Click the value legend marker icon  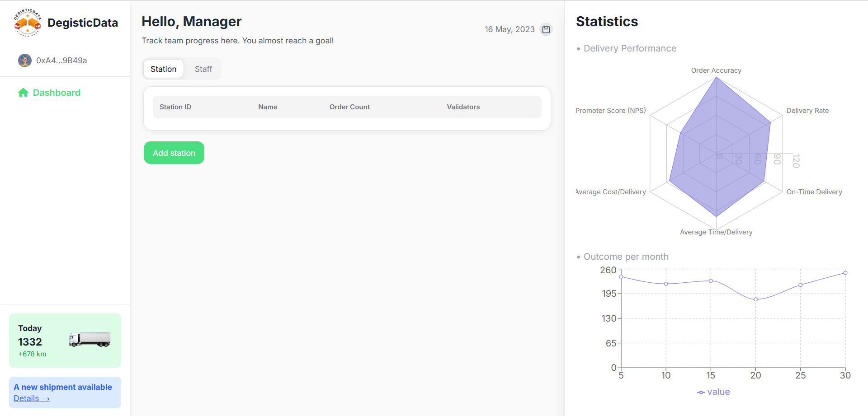point(700,392)
